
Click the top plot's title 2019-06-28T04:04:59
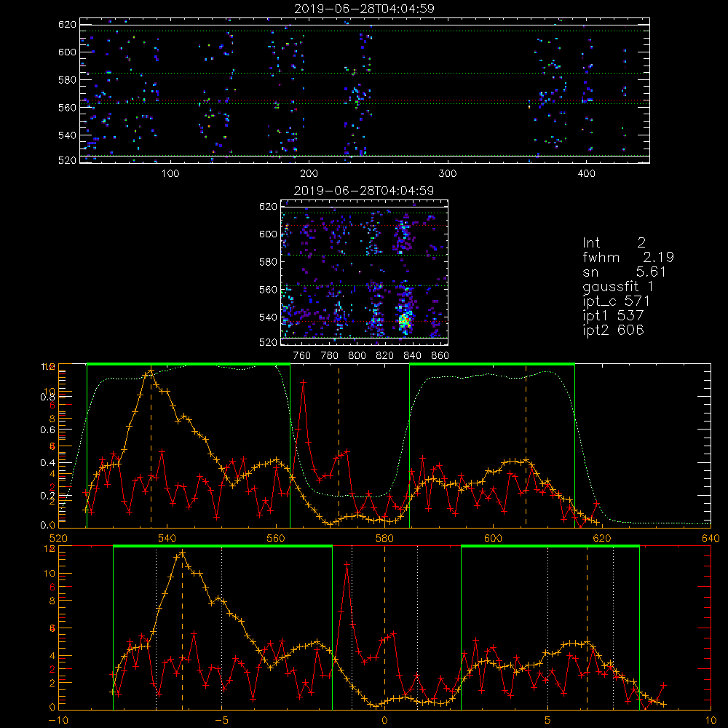point(364,9)
